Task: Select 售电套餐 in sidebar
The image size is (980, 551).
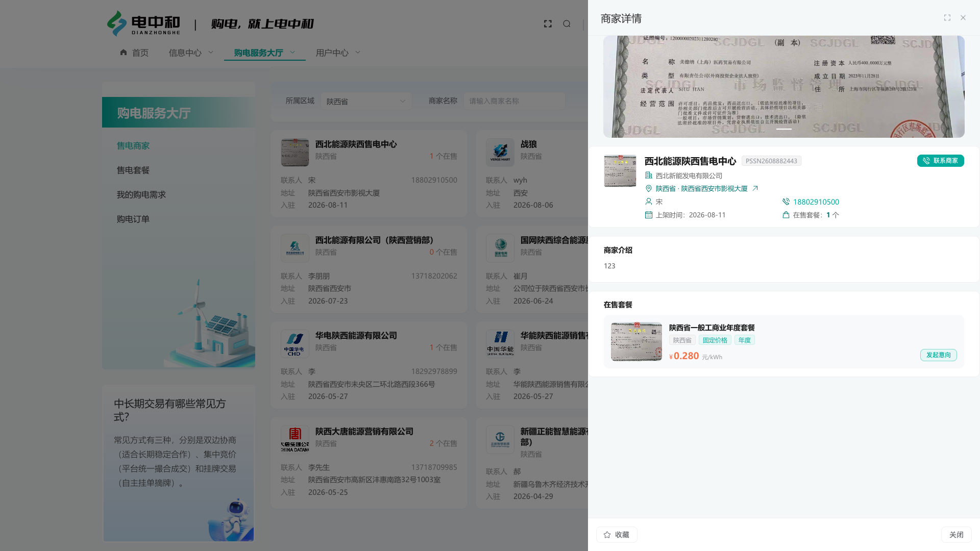Action: coord(133,170)
